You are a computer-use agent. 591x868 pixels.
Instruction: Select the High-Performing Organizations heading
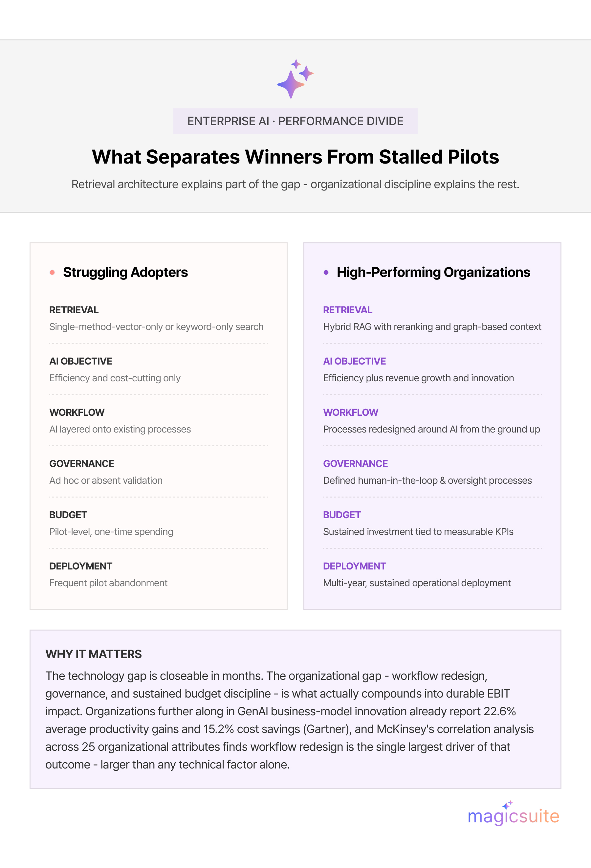pyautogui.click(x=433, y=272)
